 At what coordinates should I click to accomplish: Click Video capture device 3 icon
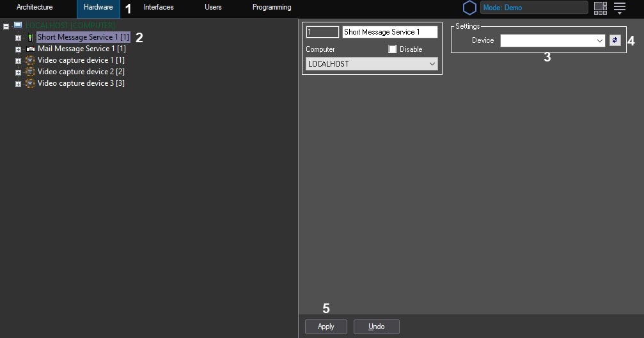(30, 83)
